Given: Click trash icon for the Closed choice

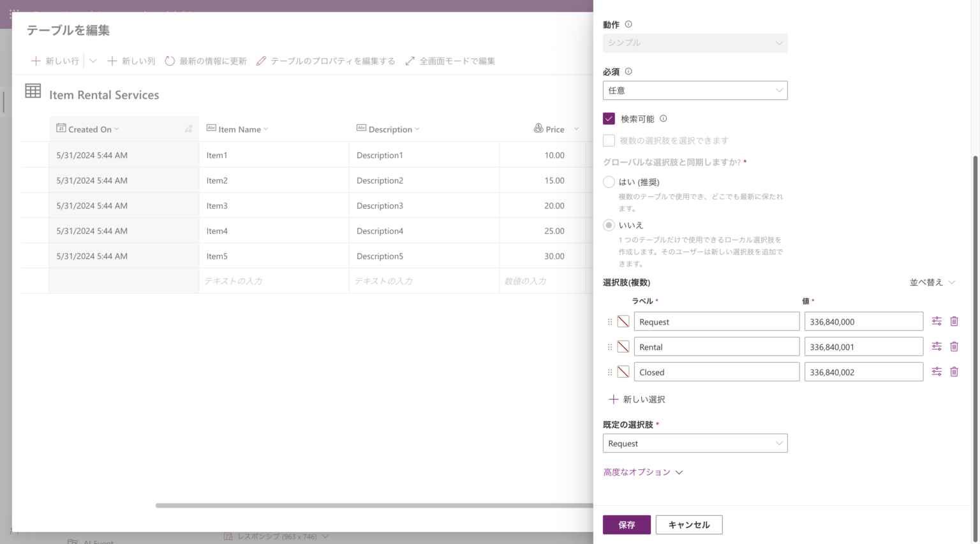Looking at the screenshot, I should tap(954, 372).
